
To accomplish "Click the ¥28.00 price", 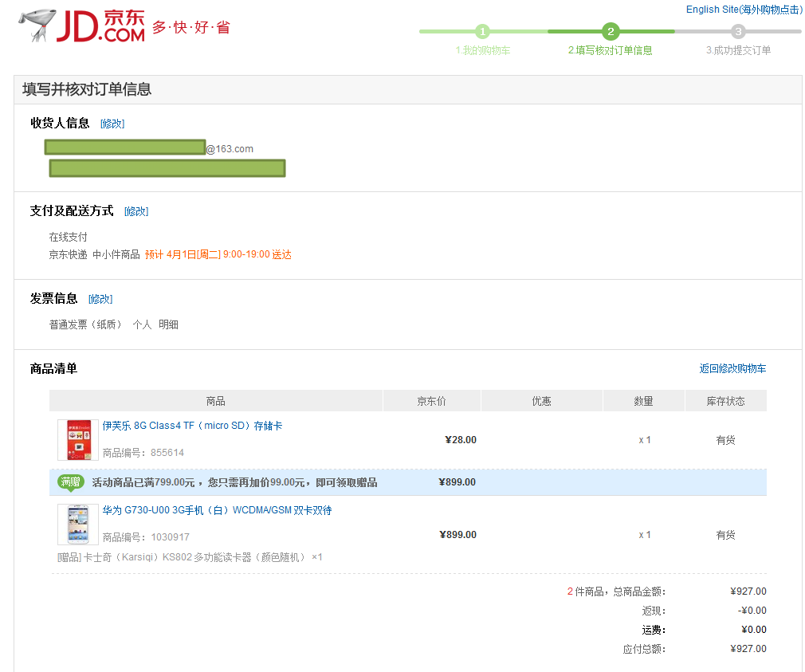I will 461,440.
